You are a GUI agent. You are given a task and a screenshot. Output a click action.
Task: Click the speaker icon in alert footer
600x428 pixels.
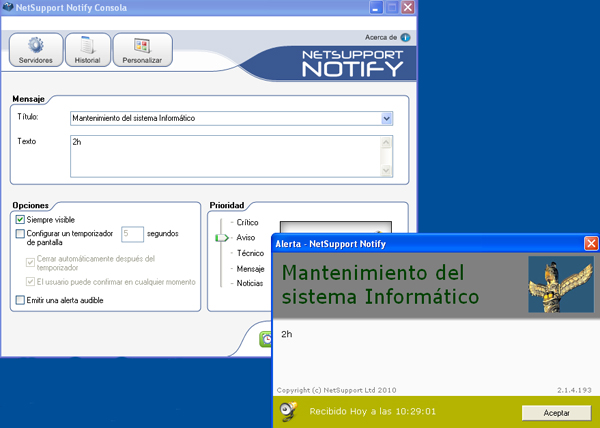288,412
